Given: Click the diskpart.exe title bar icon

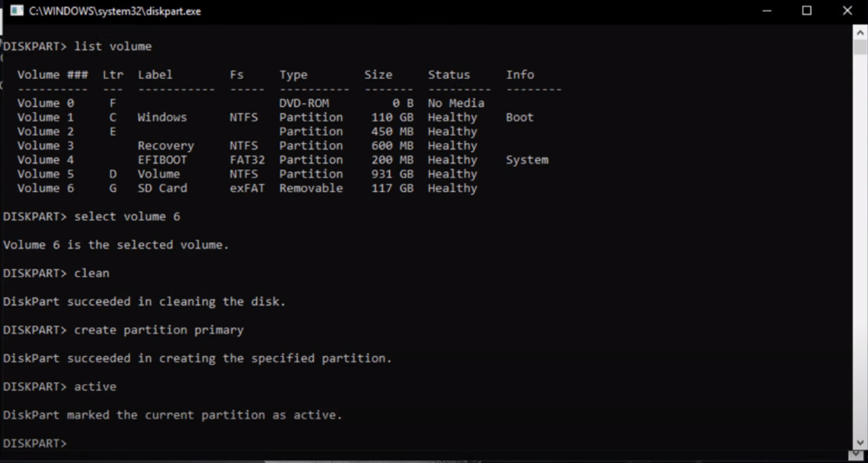Looking at the screenshot, I should (16, 10).
